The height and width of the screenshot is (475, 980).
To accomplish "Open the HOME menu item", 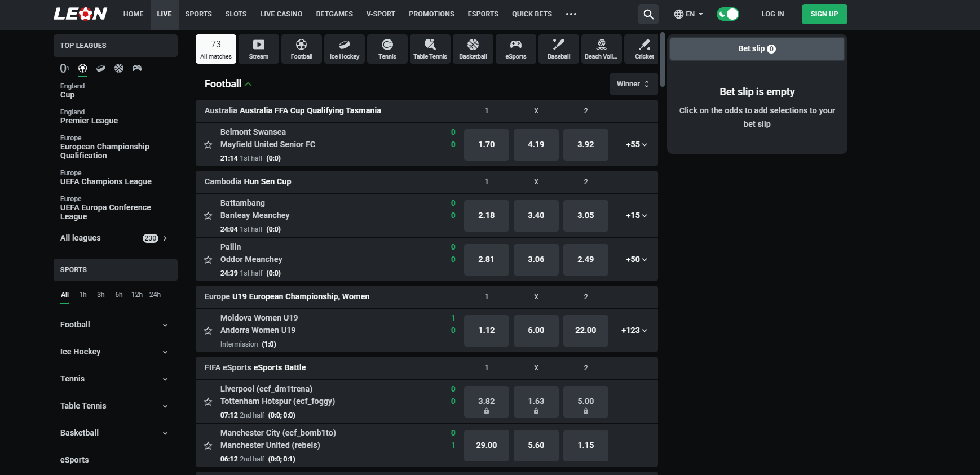I will (133, 14).
